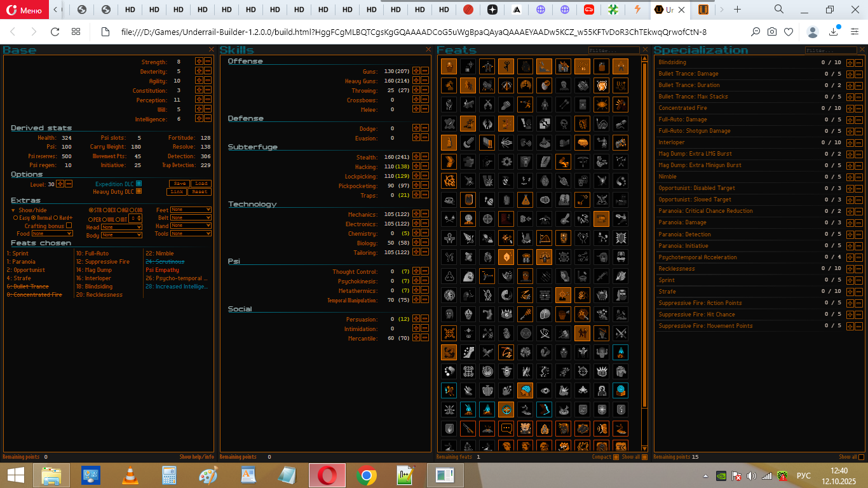
Task: Open the Head equipment dropdown
Action: (x=121, y=227)
